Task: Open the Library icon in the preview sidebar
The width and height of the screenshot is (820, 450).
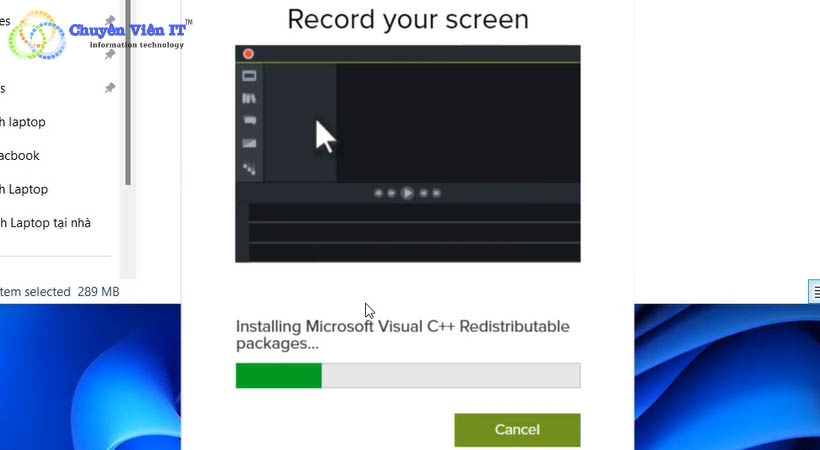Action: 249,98
